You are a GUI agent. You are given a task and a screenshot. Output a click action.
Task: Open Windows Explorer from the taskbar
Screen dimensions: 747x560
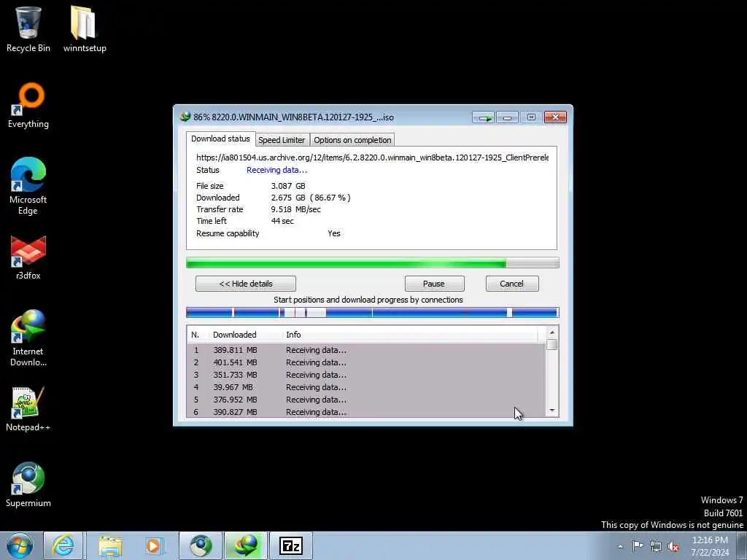[110, 545]
